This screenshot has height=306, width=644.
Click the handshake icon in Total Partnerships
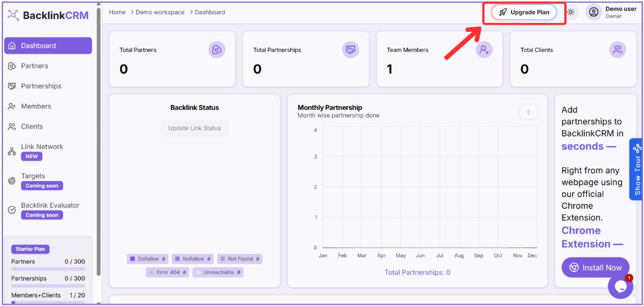(x=351, y=50)
